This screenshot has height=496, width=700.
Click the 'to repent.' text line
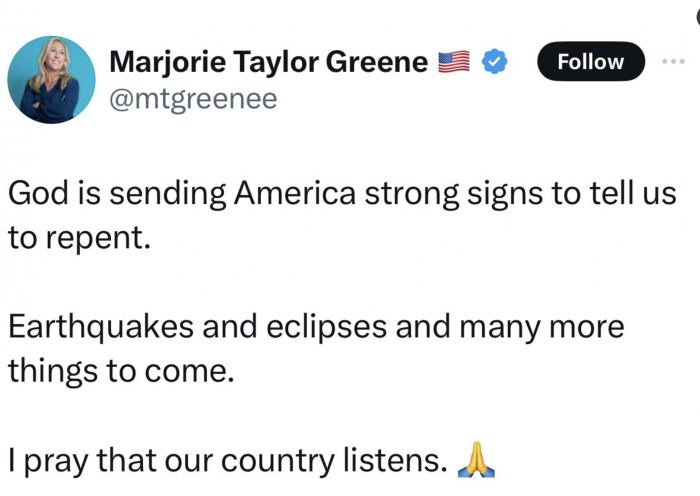[x=79, y=238]
